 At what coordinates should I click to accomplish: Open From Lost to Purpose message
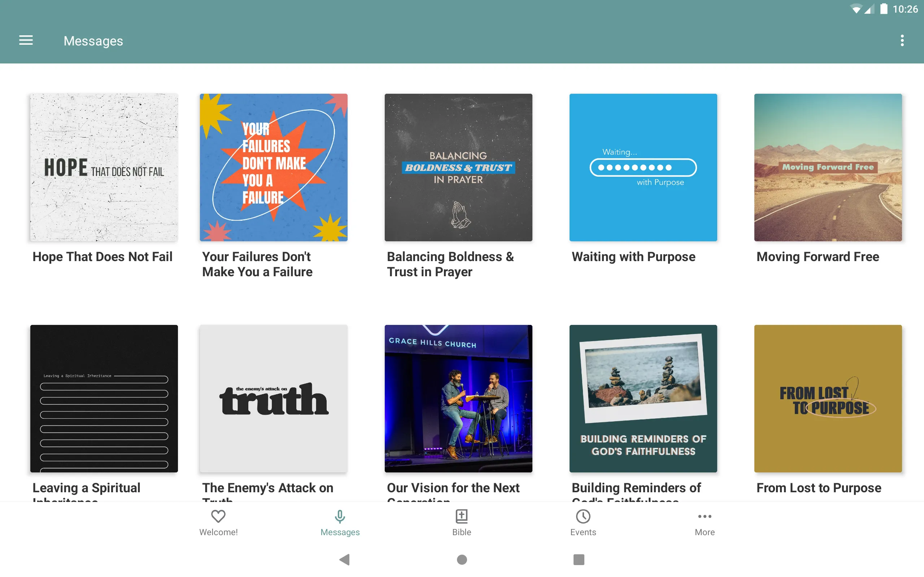(x=828, y=398)
